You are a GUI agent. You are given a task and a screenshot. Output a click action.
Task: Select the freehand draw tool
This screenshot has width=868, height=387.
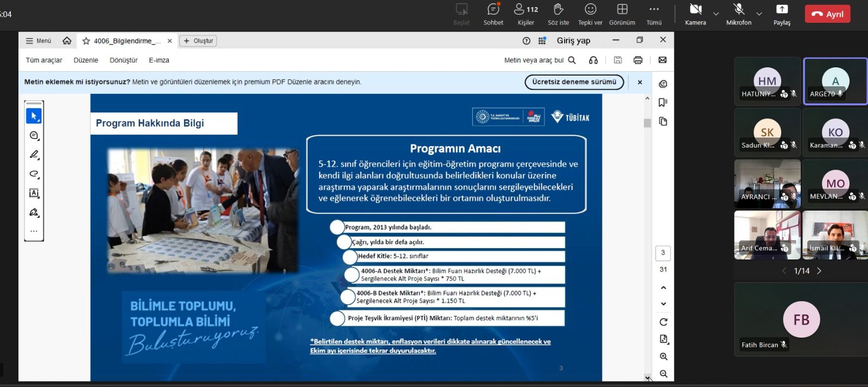34,174
